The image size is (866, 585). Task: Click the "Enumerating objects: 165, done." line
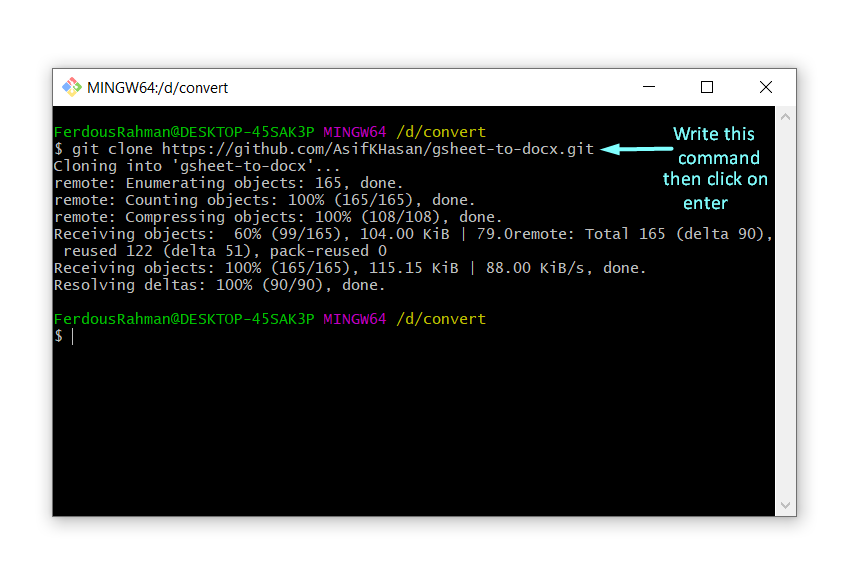point(229,183)
